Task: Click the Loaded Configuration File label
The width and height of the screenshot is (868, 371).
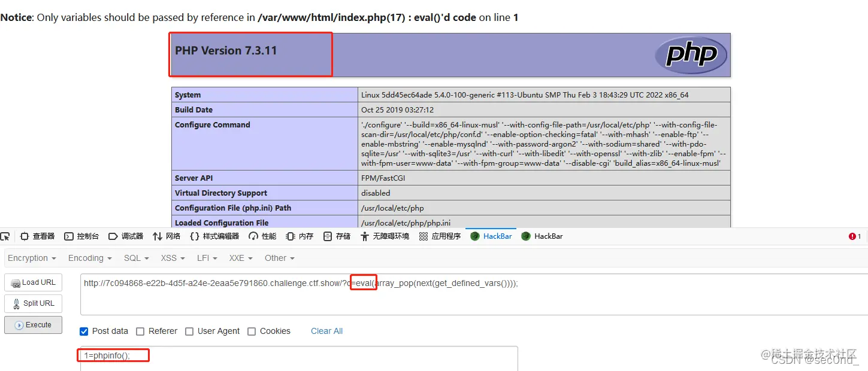Action: (222, 223)
